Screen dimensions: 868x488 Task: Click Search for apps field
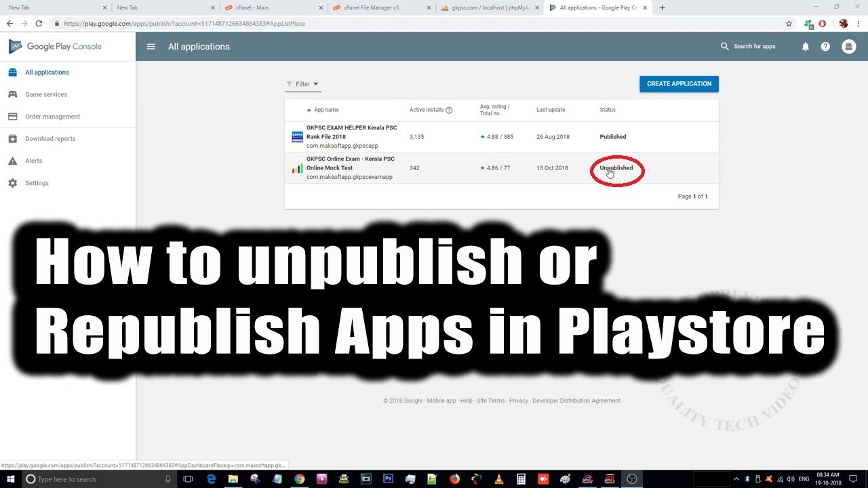click(x=756, y=47)
